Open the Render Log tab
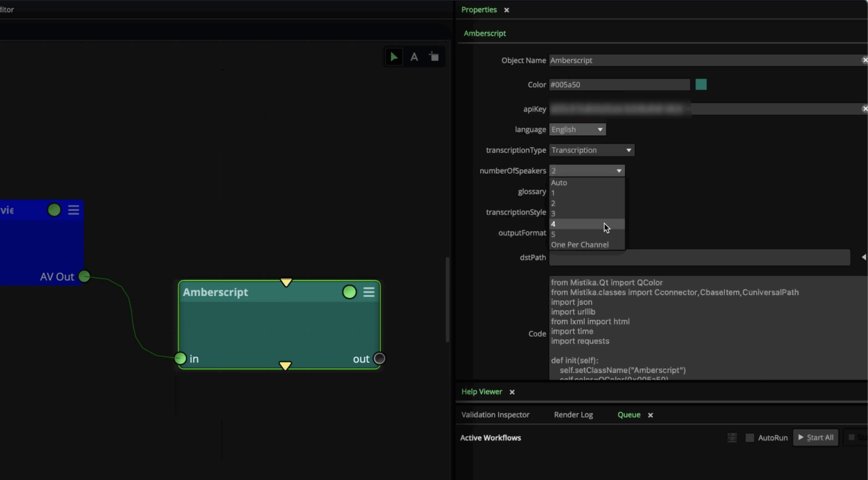 coord(573,415)
